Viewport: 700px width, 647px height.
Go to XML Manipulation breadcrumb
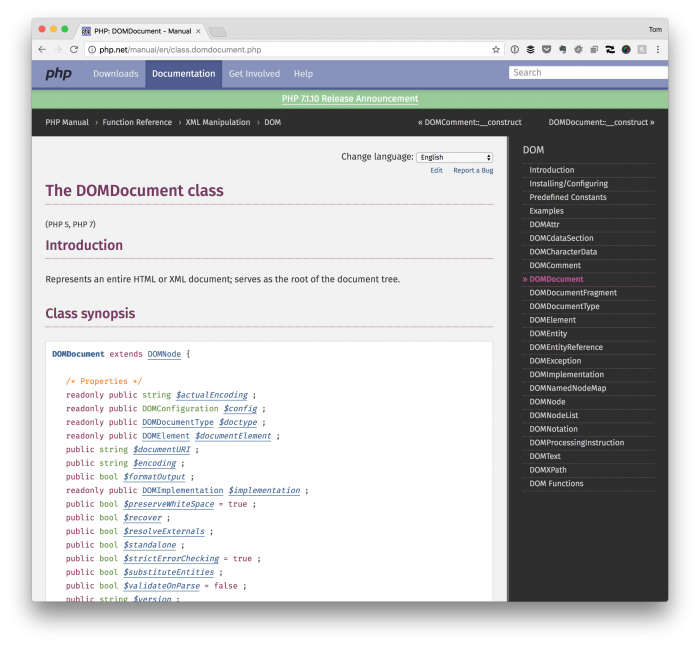point(218,122)
